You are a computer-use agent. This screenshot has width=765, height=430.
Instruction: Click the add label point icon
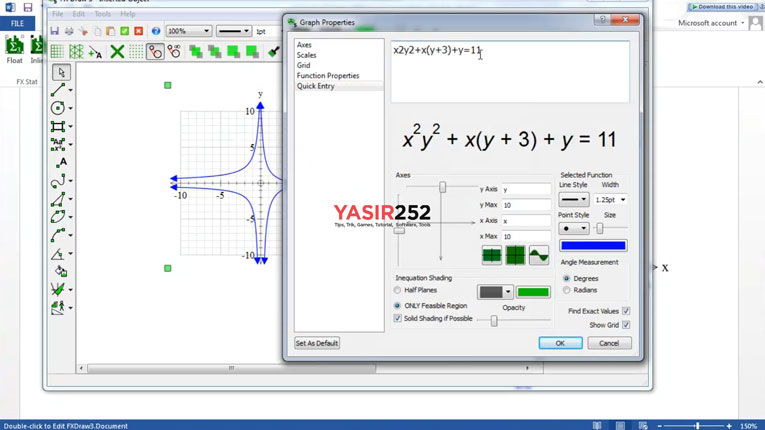click(95, 51)
